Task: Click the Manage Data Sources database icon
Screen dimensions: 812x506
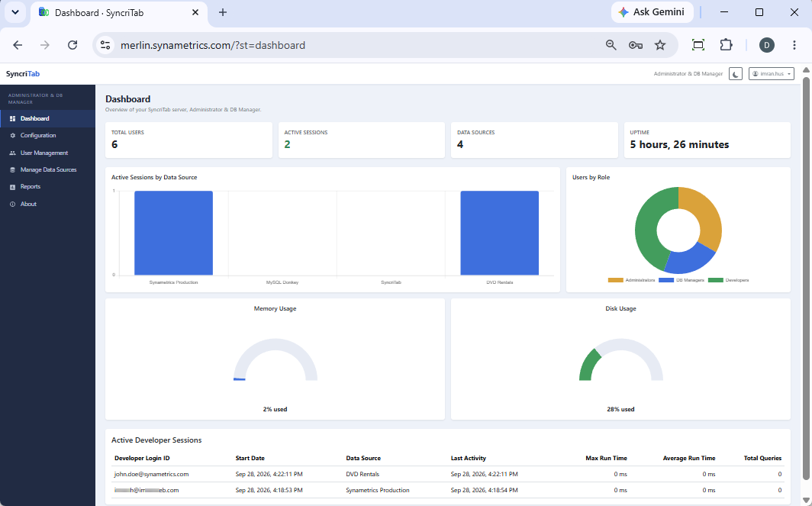Action: coord(13,170)
